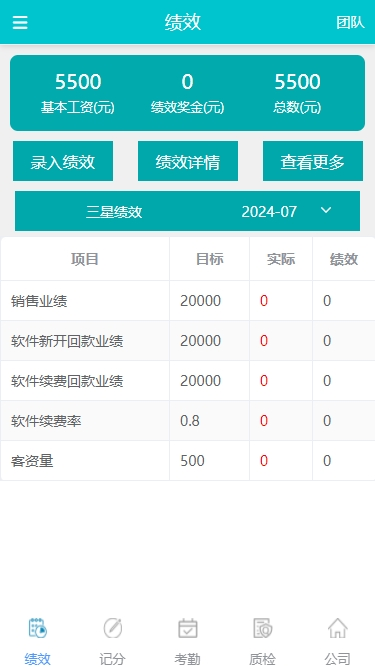Select the 2024-07 date value
Viewport: 375px width, 667px height.
(269, 211)
